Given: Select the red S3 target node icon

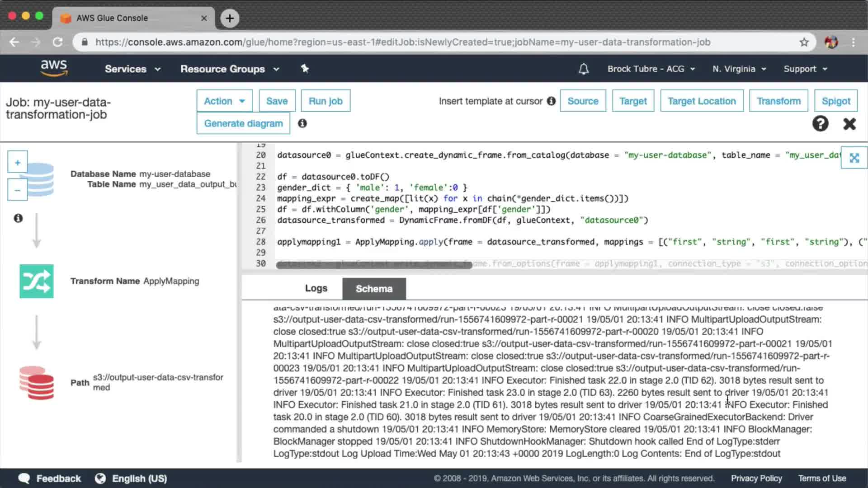Looking at the screenshot, I should tap(37, 383).
